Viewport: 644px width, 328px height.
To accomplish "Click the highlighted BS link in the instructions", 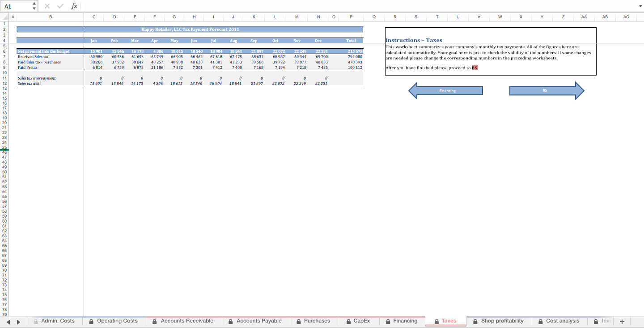I will coord(475,67).
